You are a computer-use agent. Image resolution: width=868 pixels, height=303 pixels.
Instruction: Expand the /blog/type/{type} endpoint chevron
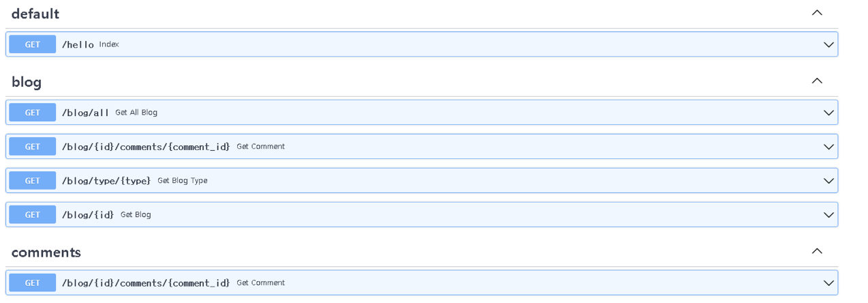(828, 182)
